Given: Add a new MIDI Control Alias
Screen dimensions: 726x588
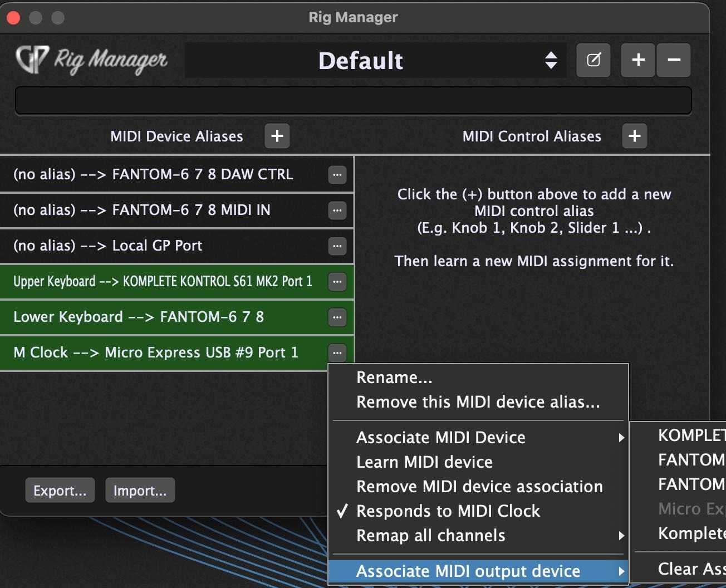Looking at the screenshot, I should 635,136.
